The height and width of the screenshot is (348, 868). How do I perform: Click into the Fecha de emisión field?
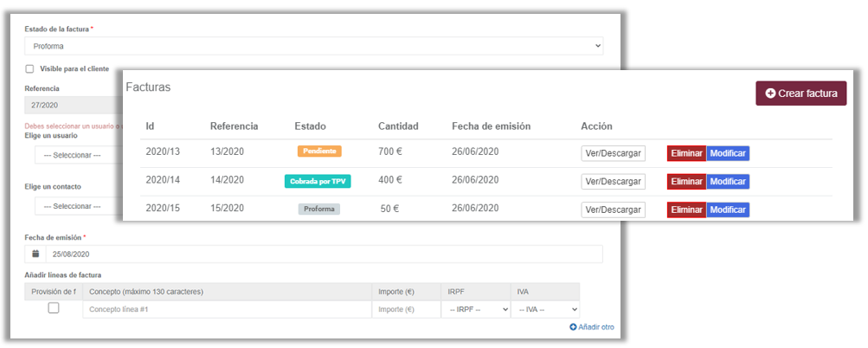(x=322, y=255)
